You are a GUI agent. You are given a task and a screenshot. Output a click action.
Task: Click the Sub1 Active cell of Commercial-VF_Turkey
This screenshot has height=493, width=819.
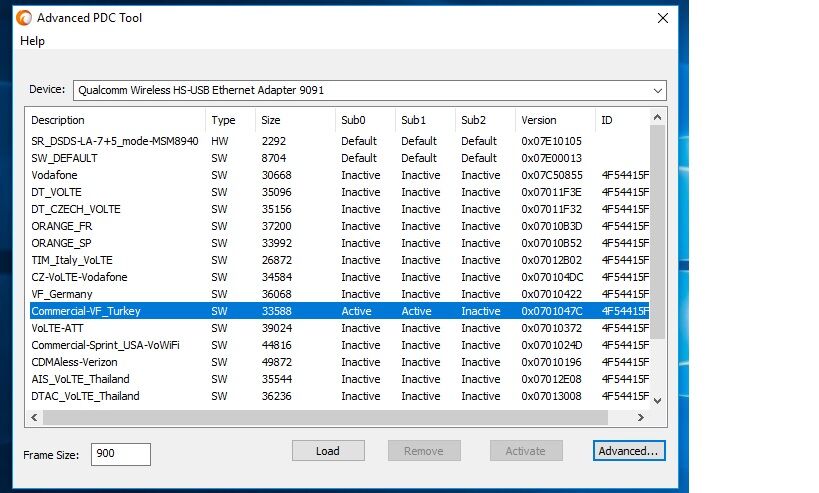coord(416,311)
